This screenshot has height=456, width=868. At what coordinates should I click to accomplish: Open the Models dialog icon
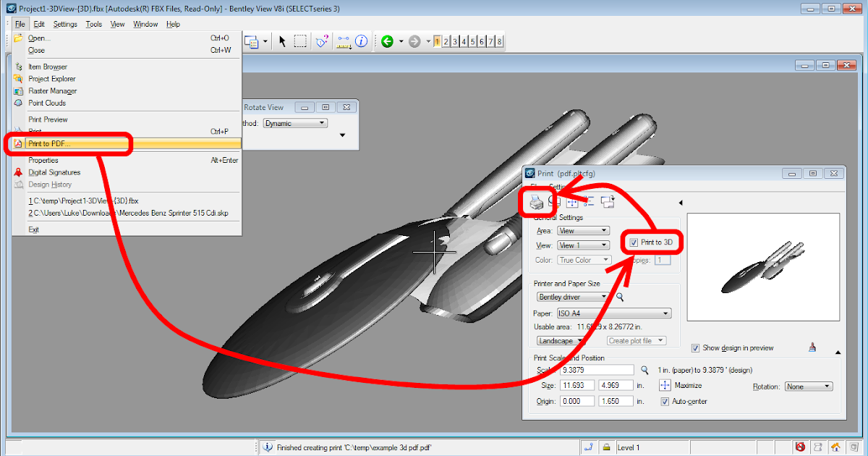point(252,41)
